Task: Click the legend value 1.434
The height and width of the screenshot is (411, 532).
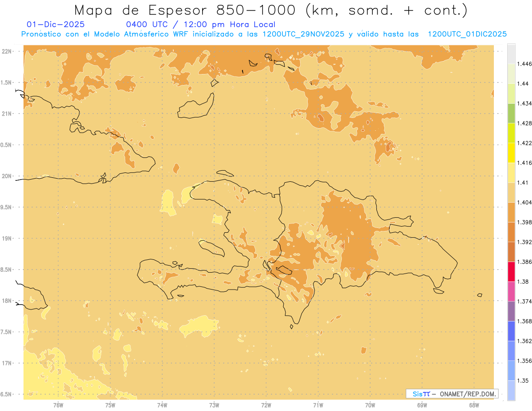Action: coord(524,103)
